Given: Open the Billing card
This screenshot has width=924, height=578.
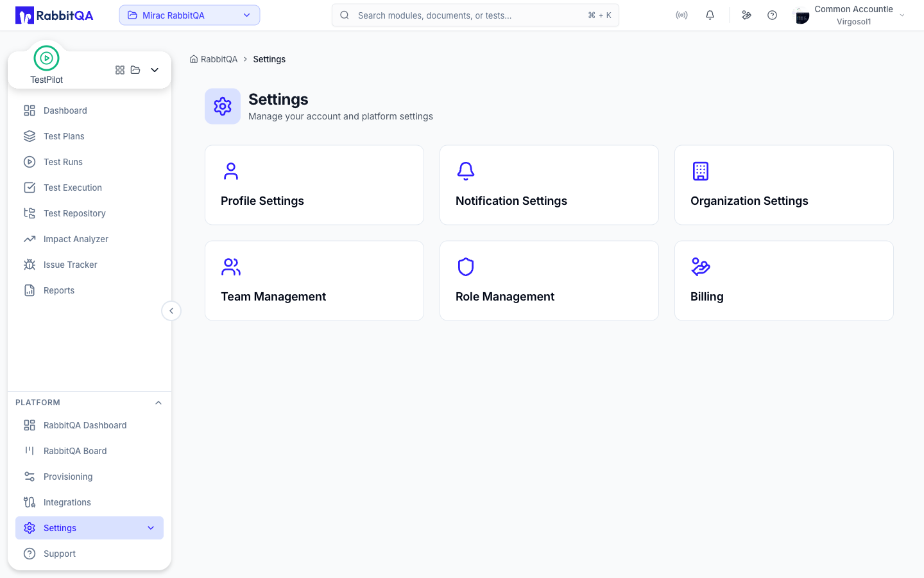Looking at the screenshot, I should [784, 281].
